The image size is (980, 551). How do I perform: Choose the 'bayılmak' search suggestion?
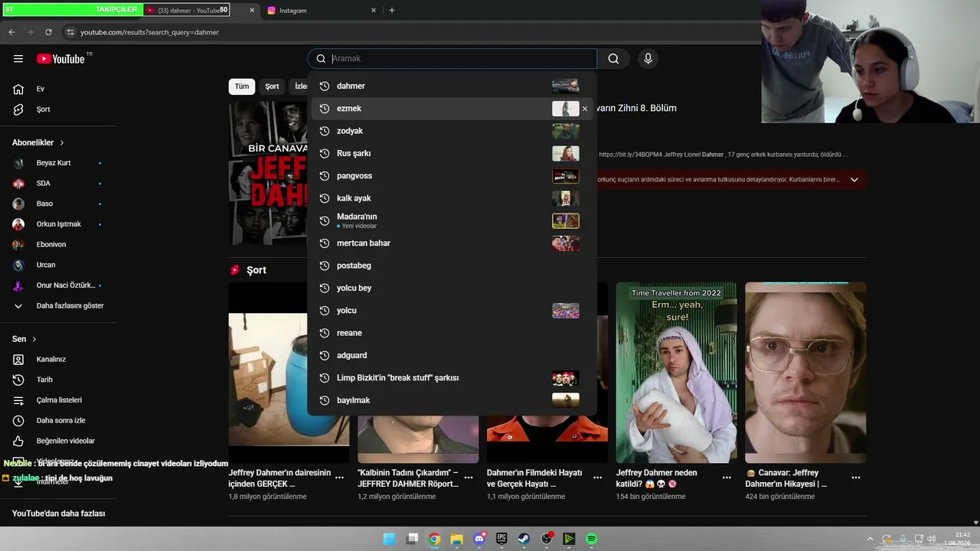(452, 400)
